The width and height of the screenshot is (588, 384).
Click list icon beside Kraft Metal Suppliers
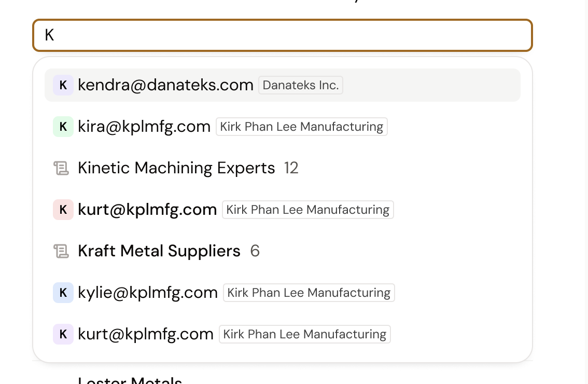(61, 251)
